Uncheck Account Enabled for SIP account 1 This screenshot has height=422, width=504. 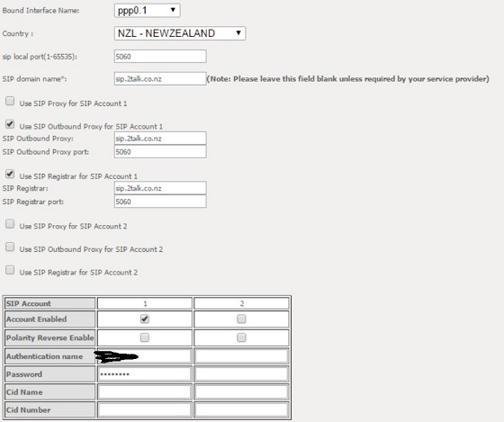point(145,319)
